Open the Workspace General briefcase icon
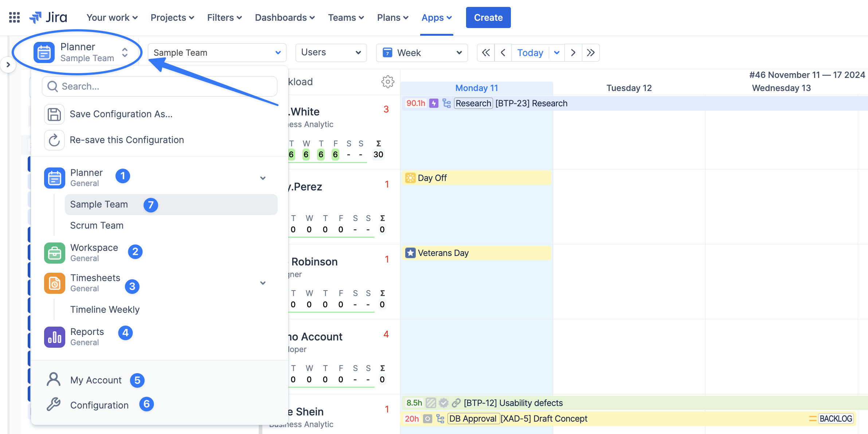 [x=55, y=253]
